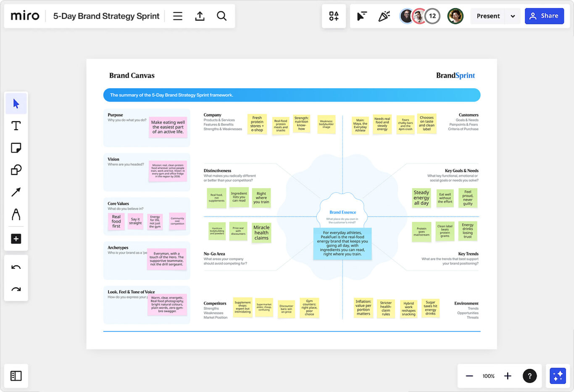The width and height of the screenshot is (574, 392).
Task: Open more tools plus button
Action: (x=16, y=239)
